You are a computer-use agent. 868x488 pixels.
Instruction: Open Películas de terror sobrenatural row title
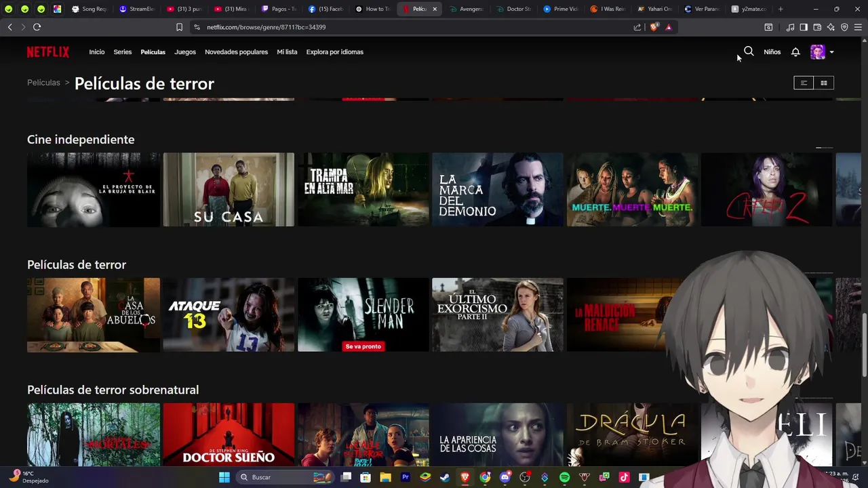(113, 390)
